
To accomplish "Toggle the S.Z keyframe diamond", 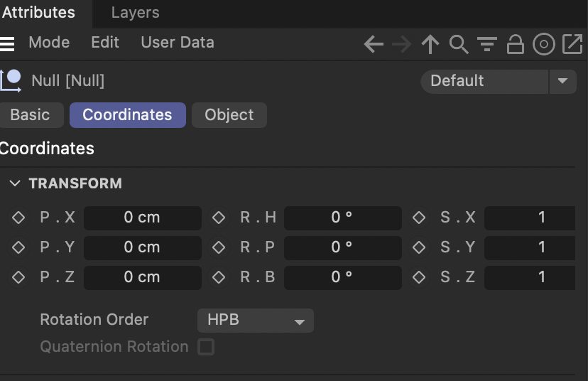I will click(419, 277).
